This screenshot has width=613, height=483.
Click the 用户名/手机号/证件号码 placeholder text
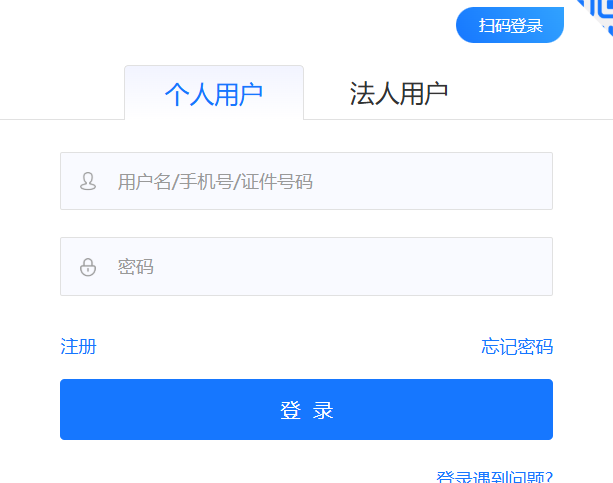(x=215, y=182)
